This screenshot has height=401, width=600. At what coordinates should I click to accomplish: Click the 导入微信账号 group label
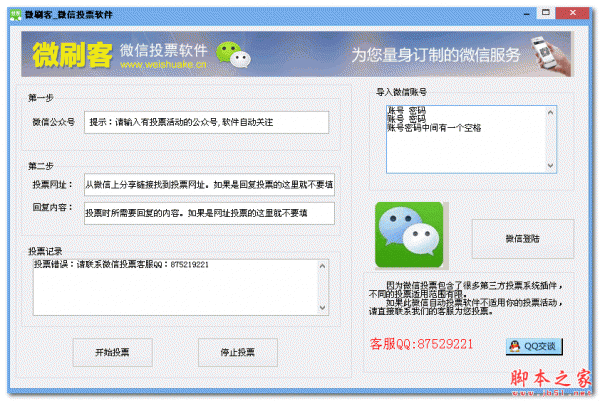[x=401, y=92]
